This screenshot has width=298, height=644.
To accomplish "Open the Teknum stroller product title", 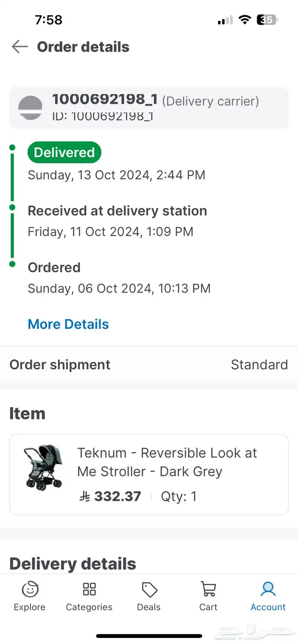I will click(167, 462).
